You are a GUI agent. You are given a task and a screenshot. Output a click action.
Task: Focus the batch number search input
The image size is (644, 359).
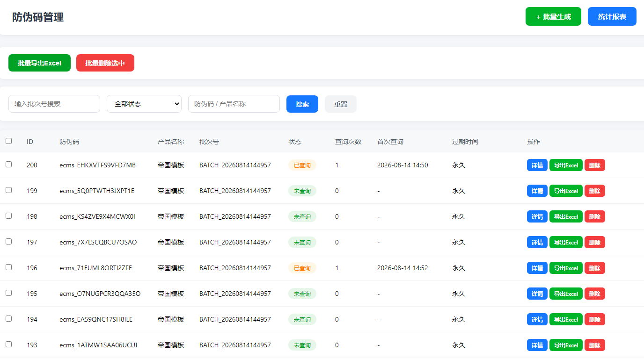coord(54,104)
